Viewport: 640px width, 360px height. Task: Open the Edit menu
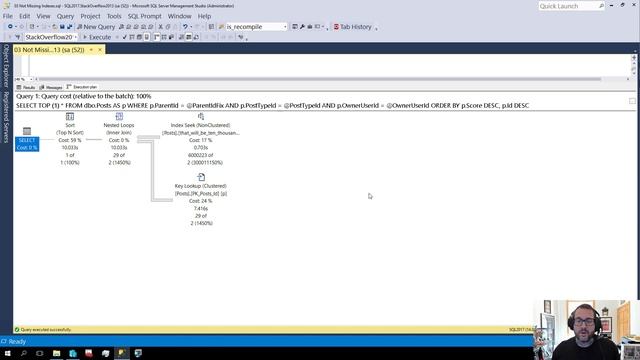coord(24,16)
